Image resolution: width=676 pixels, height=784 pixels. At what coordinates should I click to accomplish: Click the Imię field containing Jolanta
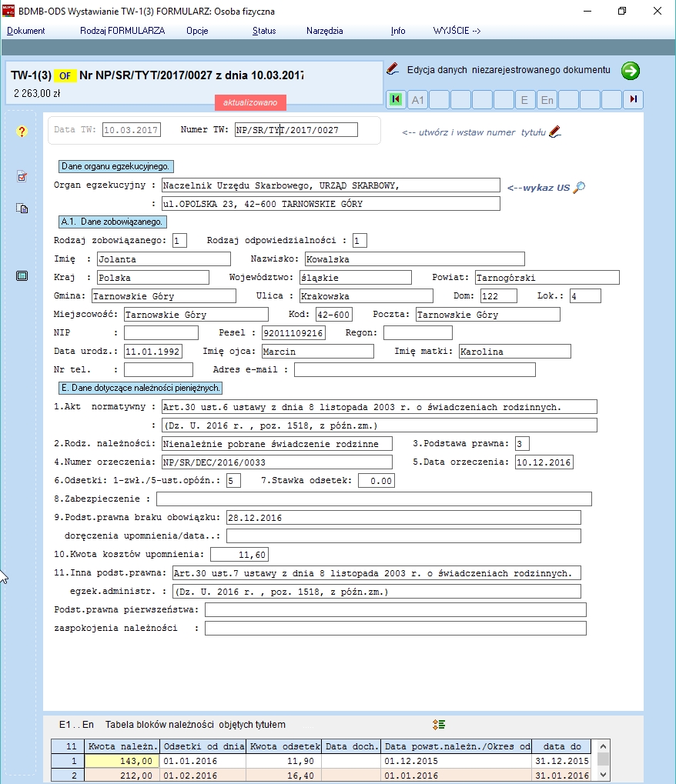164,259
